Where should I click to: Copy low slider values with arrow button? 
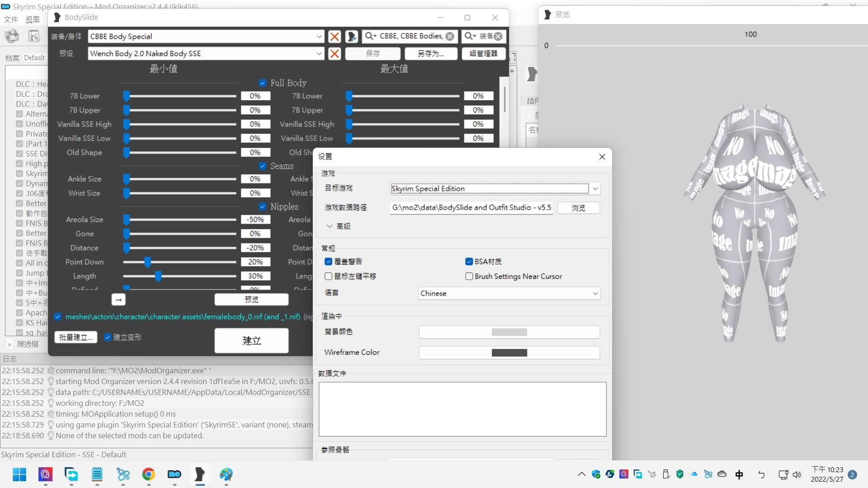click(118, 300)
